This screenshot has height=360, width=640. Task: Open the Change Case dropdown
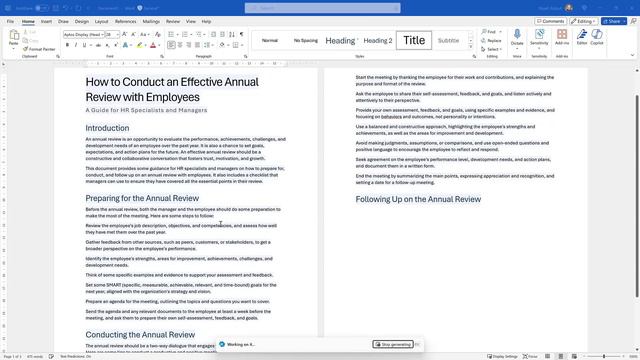click(144, 34)
